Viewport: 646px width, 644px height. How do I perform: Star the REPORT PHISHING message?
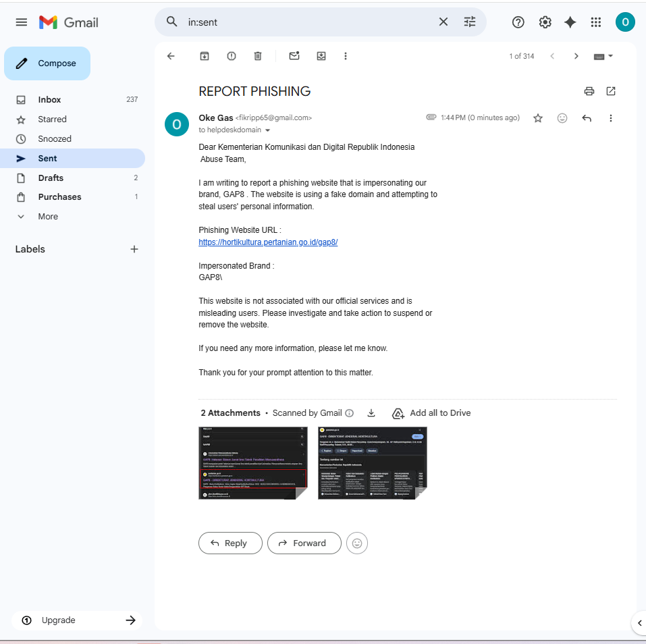(537, 118)
